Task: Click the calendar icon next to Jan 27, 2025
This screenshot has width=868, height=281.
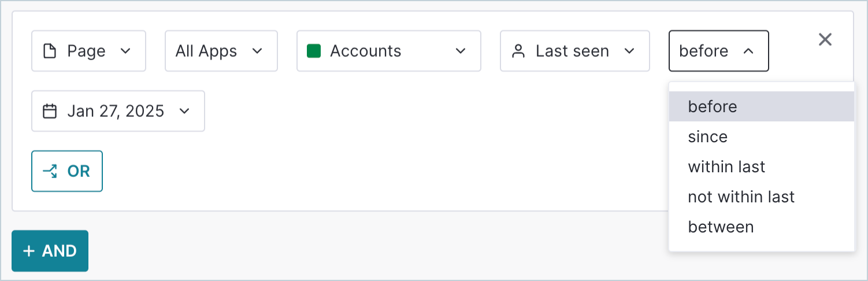Action: point(50,111)
